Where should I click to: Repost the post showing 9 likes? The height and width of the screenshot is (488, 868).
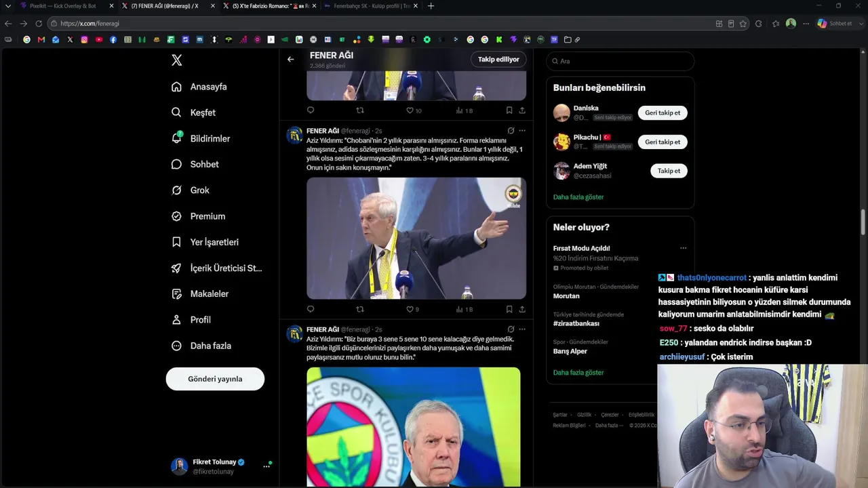[x=360, y=310]
